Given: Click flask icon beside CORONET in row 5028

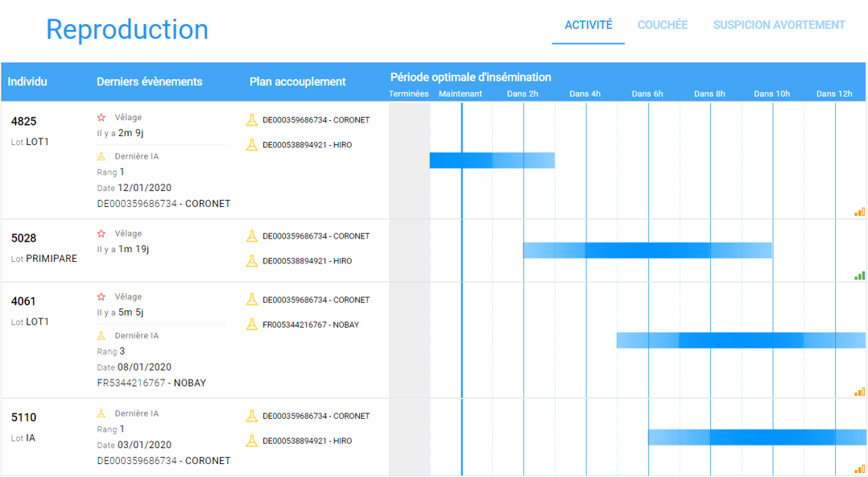Looking at the screenshot, I should click(x=251, y=236).
